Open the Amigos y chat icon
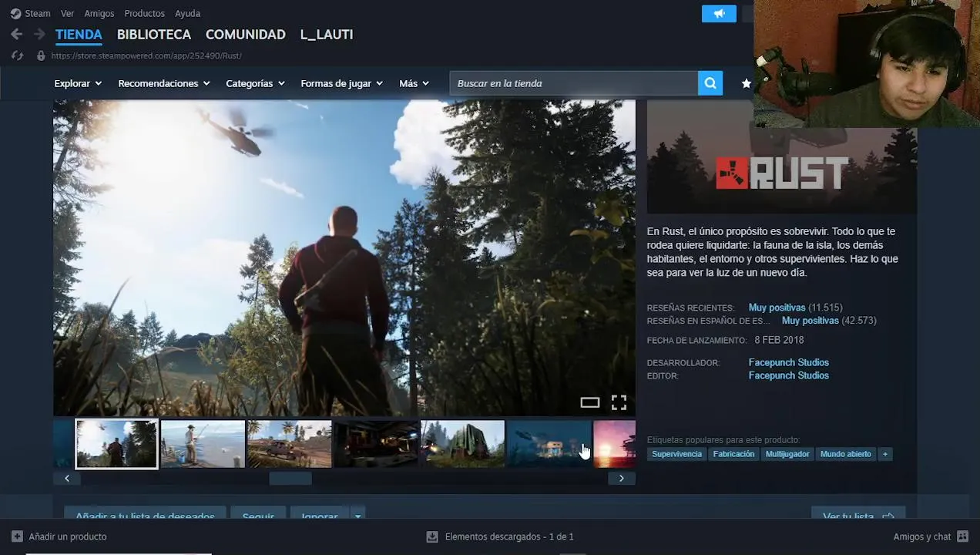Image resolution: width=980 pixels, height=555 pixels. 962,536
